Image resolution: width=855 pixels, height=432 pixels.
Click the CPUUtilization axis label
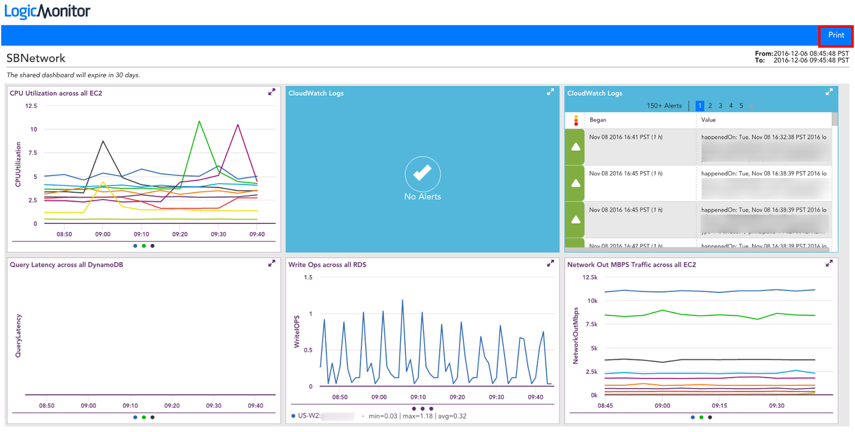coord(18,165)
